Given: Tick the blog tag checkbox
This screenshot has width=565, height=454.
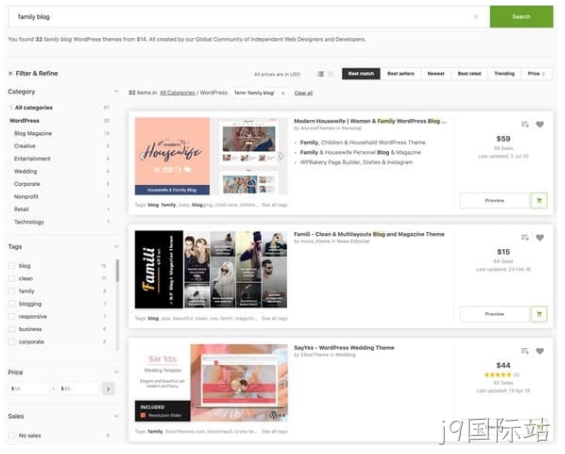Looking at the screenshot, I should pos(12,266).
